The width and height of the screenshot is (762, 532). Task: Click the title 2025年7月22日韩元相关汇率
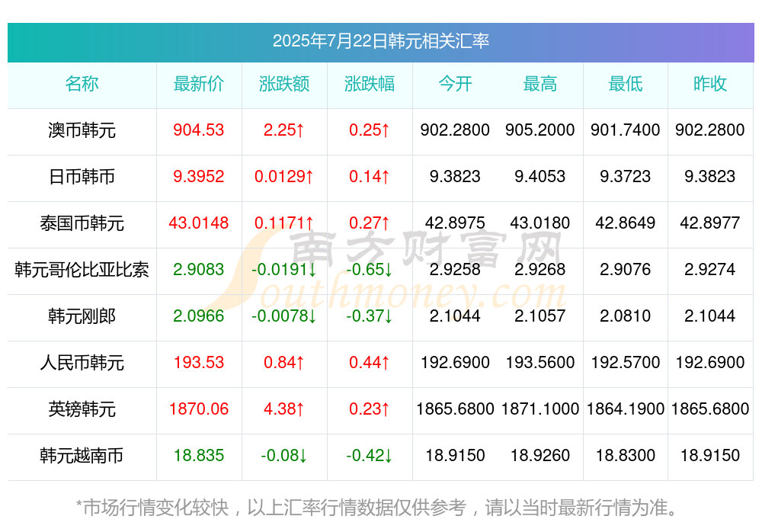[380, 41]
